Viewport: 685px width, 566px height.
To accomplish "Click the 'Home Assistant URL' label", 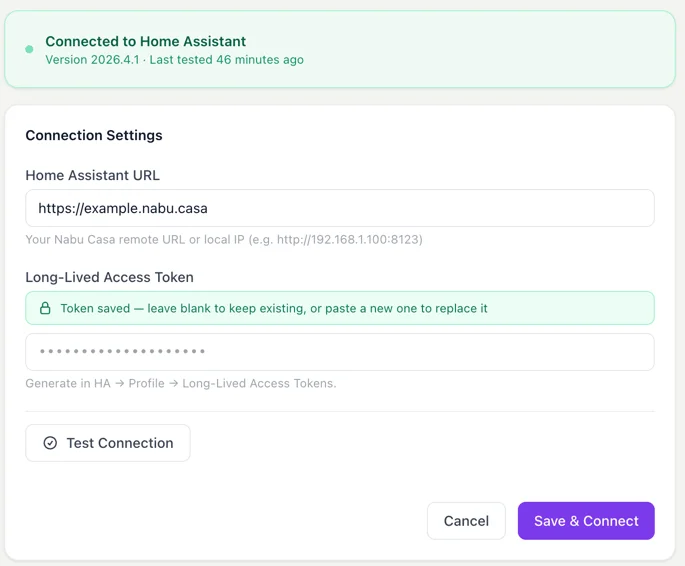I will point(93,175).
